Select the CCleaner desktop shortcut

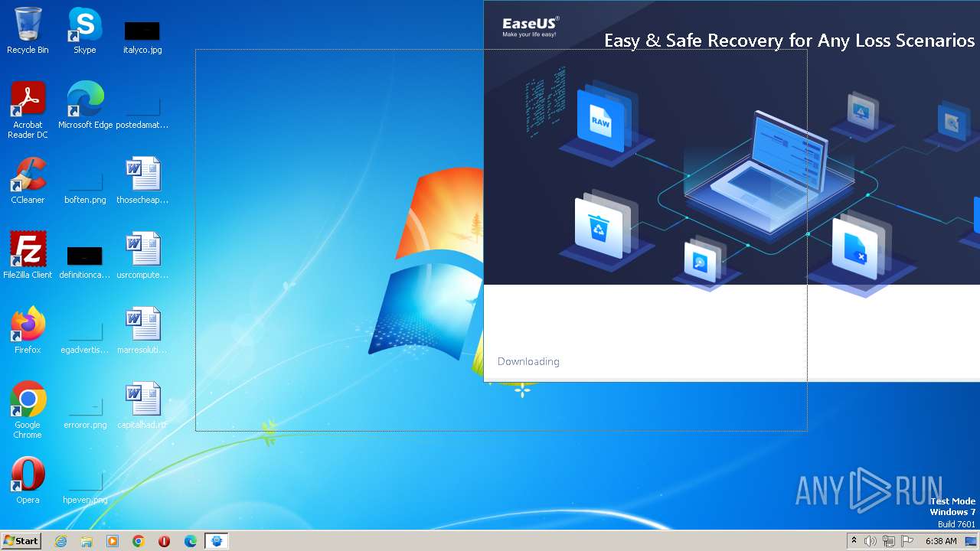28,181
